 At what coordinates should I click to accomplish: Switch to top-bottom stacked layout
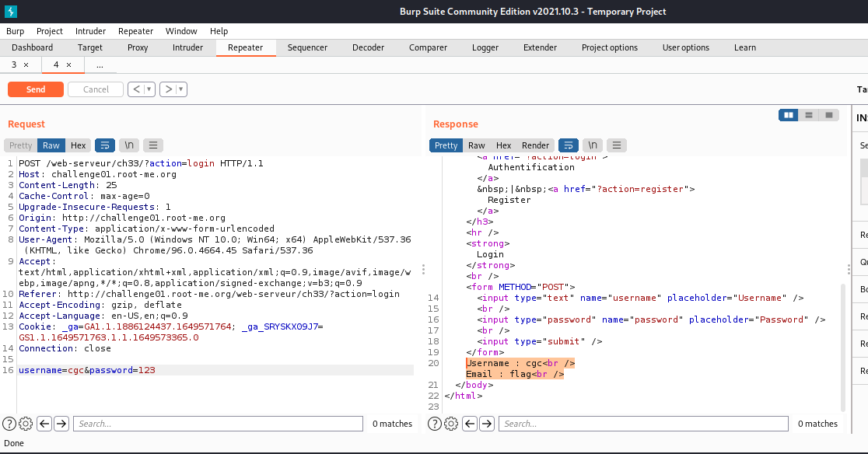pos(809,115)
